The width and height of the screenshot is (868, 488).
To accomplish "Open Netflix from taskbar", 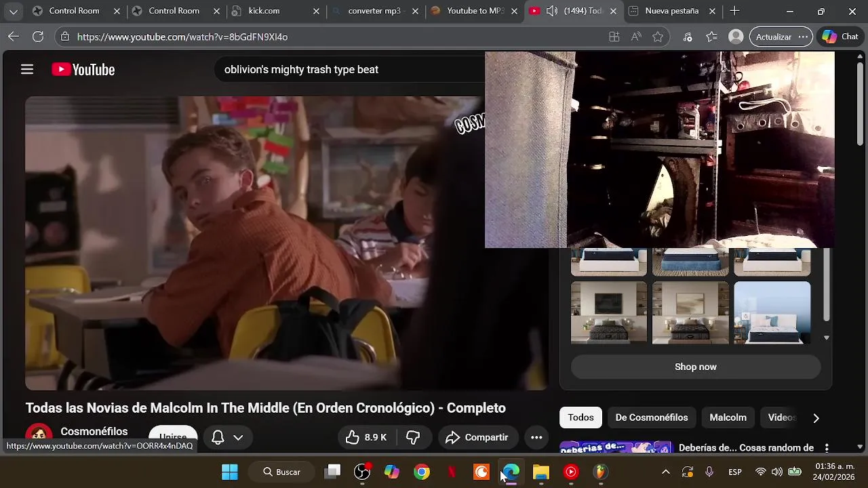I will (x=452, y=472).
